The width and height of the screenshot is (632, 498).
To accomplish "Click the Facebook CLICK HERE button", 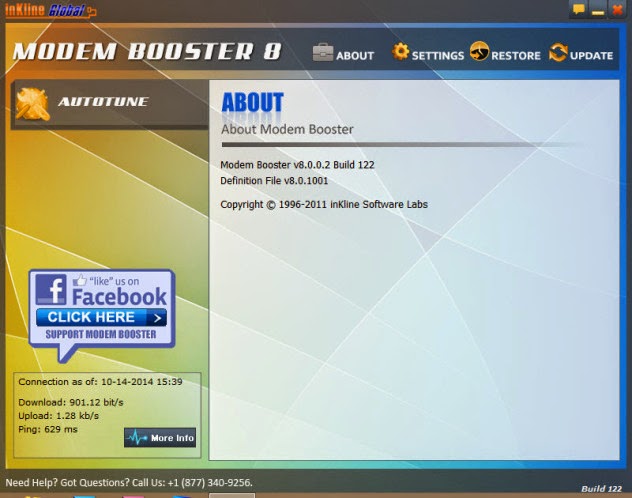I will (101, 317).
